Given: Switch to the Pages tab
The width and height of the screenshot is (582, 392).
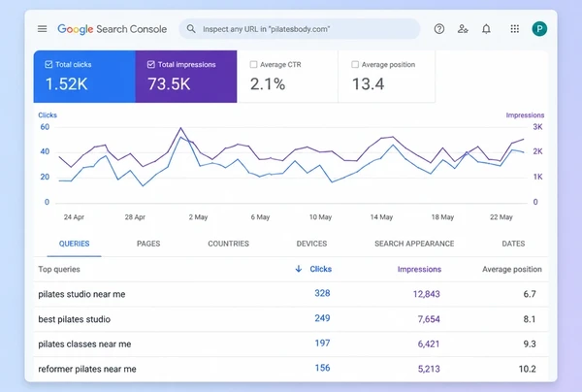Looking at the screenshot, I should pos(148,244).
